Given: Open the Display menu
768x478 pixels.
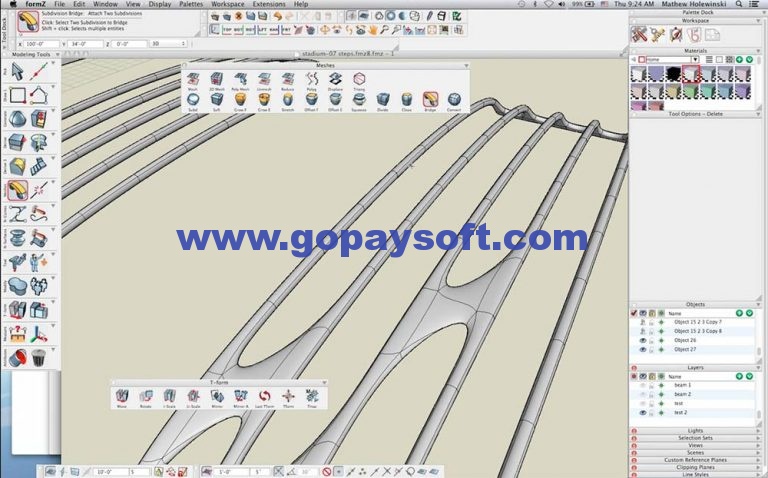Looking at the screenshot, I should [160, 4].
